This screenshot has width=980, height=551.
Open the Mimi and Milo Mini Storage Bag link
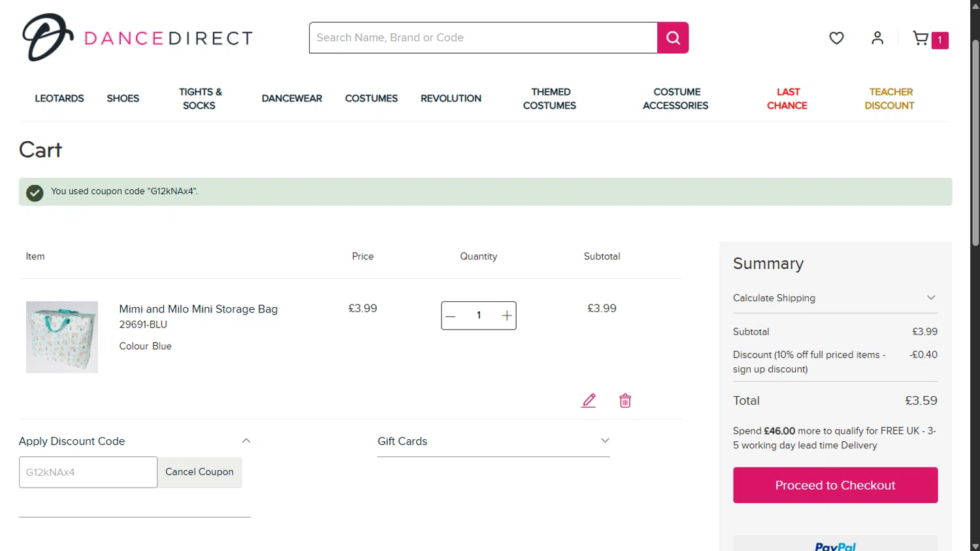(x=199, y=309)
